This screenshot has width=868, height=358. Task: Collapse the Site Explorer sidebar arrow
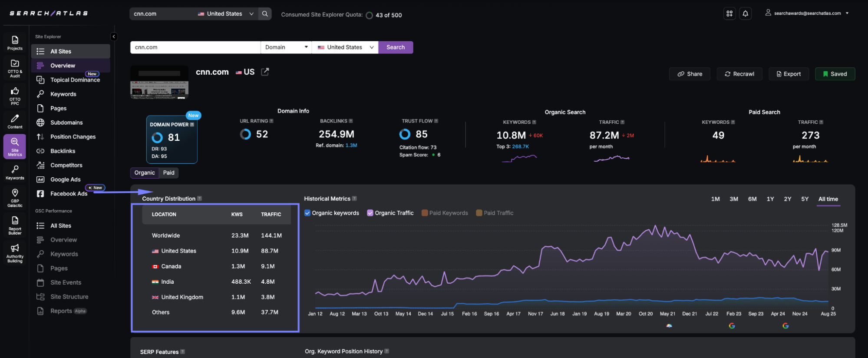pyautogui.click(x=114, y=36)
